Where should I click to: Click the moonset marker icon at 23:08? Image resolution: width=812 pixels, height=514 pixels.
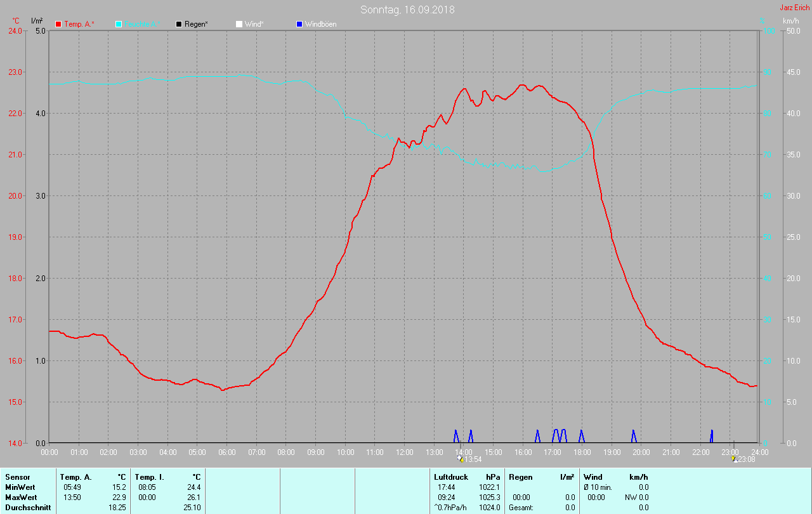coord(734,458)
